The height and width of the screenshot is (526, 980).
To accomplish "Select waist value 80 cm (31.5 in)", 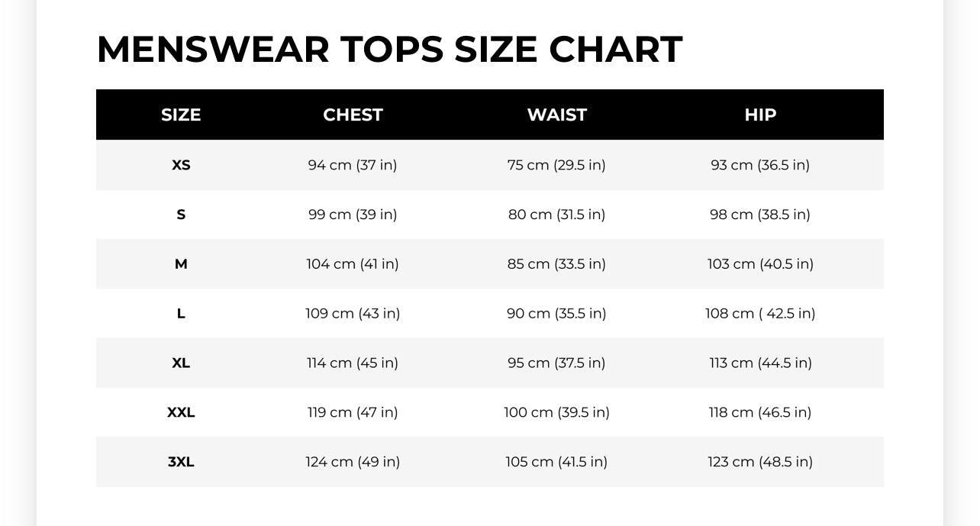I will pyautogui.click(x=556, y=215).
